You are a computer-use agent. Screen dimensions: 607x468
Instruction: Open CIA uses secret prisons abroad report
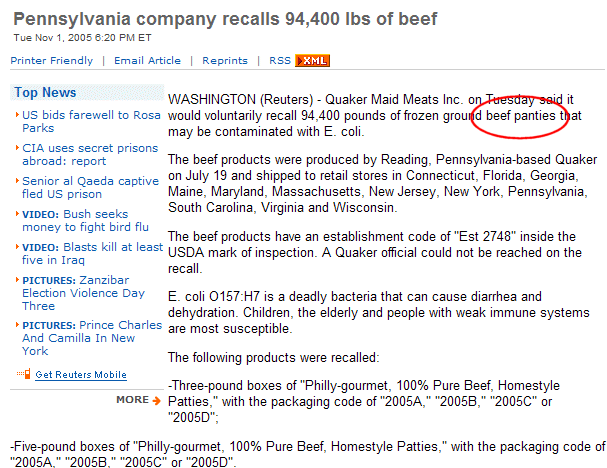point(90,154)
